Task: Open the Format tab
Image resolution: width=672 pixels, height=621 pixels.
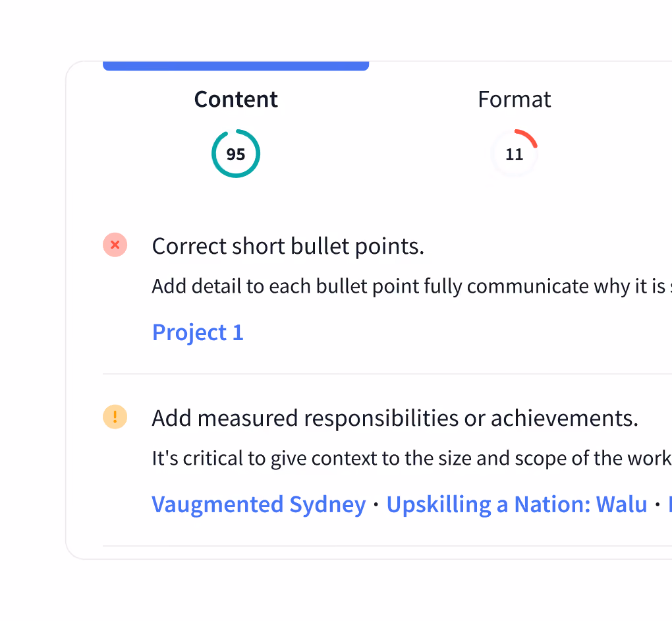Action: click(x=515, y=100)
